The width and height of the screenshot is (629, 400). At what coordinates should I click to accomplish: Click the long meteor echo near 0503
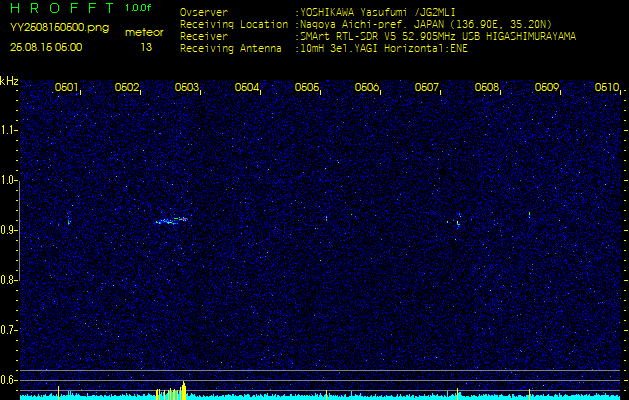pyautogui.click(x=172, y=220)
